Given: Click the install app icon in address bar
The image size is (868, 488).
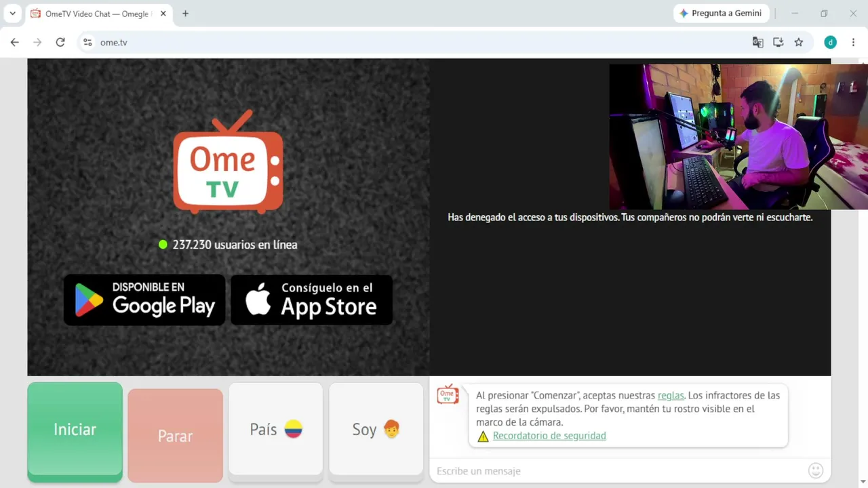Looking at the screenshot, I should tap(778, 42).
